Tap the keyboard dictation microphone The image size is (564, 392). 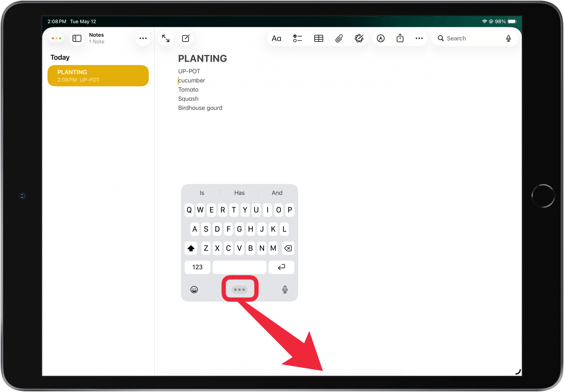pyautogui.click(x=285, y=289)
